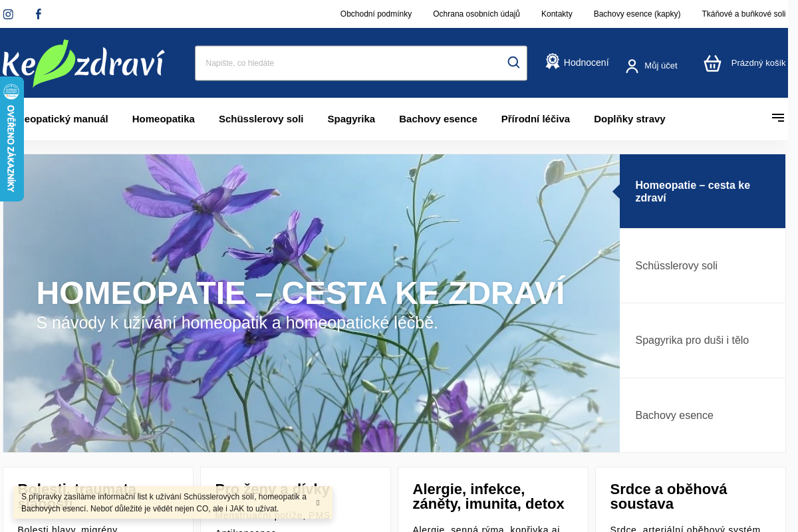Click the Ověřeno zákazníky badge
Viewport: 798px width, 532px height.
[x=11, y=139]
